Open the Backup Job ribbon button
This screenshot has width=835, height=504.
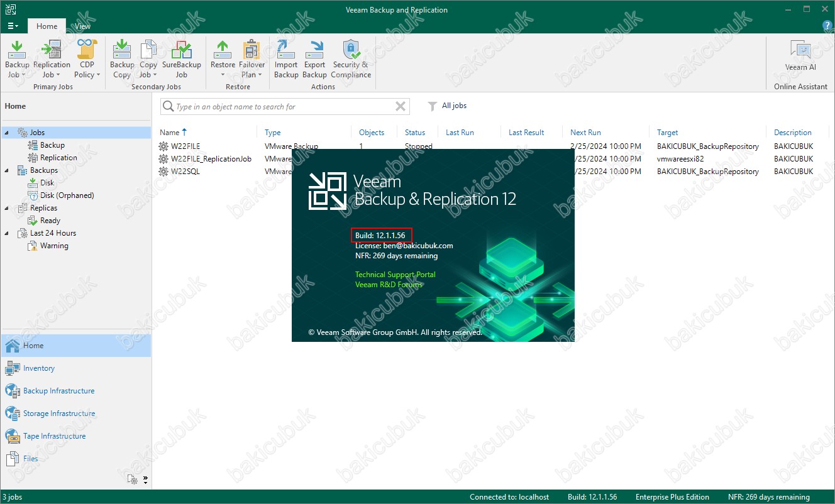[x=17, y=58]
